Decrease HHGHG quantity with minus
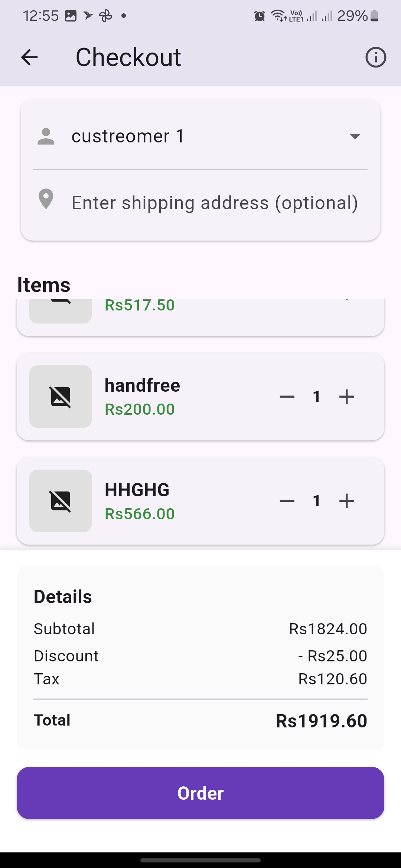 287,501
